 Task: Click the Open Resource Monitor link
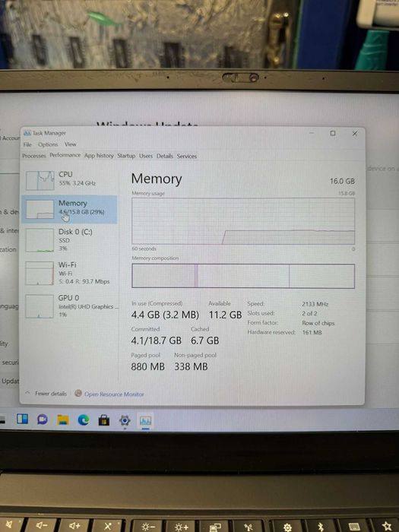pos(114,394)
